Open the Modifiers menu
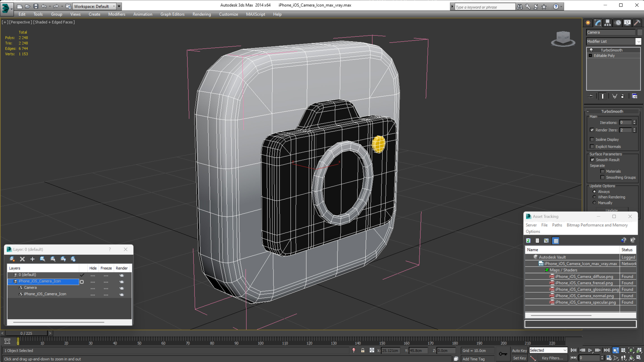644x362 pixels. click(x=117, y=14)
